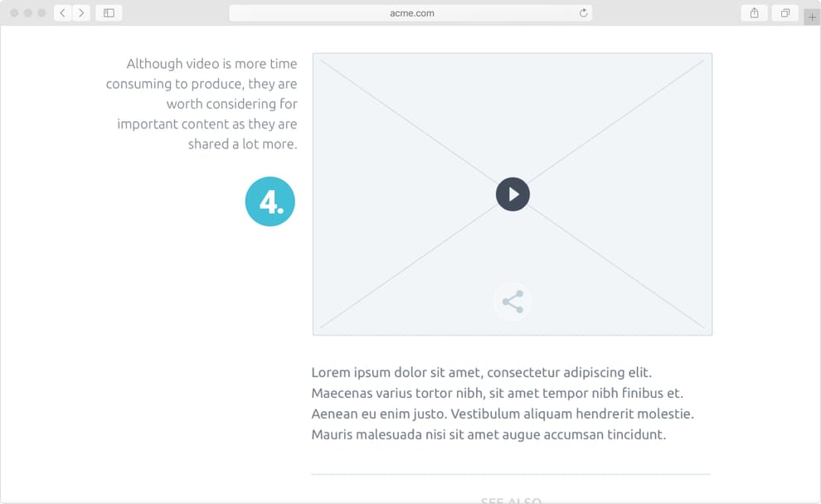Viewport: 821px width, 504px height.
Task: Go forward using the forward arrow
Action: click(80, 12)
